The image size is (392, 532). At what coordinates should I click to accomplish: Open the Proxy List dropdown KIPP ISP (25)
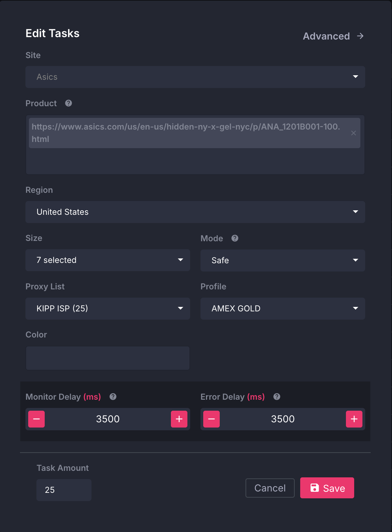pos(108,309)
